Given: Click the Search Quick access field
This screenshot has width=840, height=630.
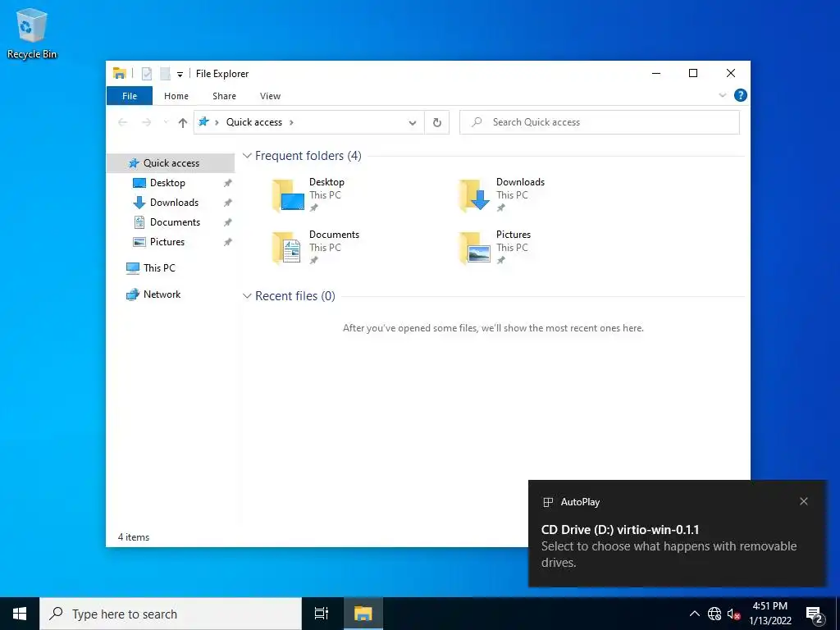Looking at the screenshot, I should [x=600, y=122].
